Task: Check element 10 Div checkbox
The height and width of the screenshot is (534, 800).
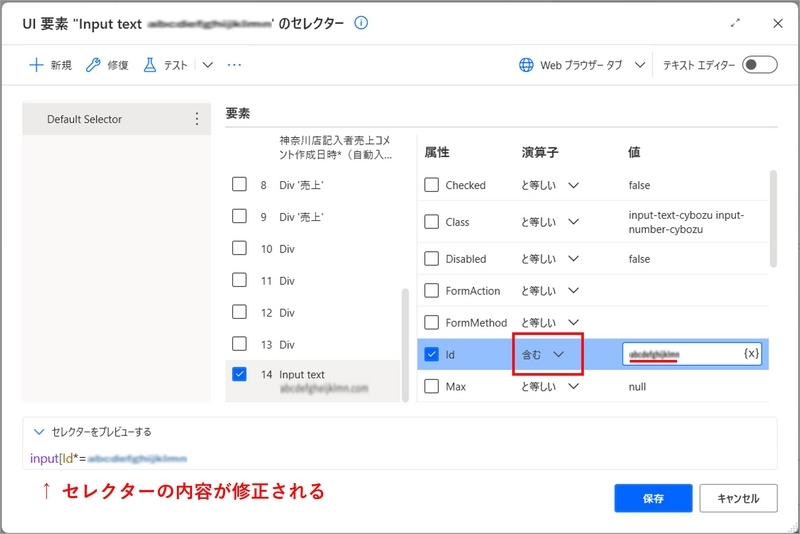Action: click(x=239, y=248)
